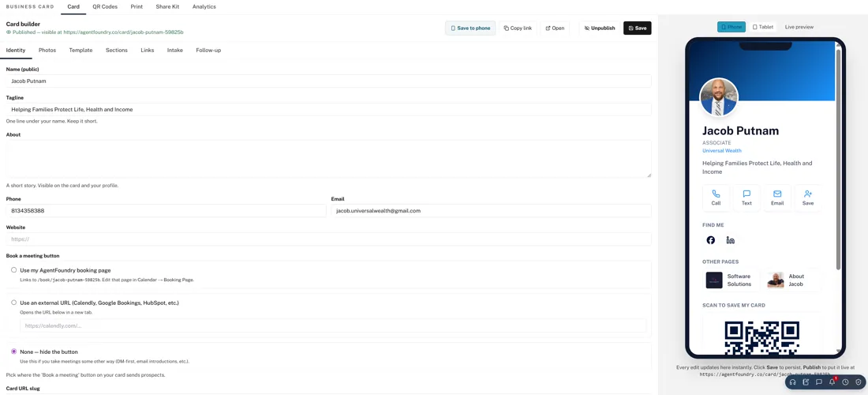Click Jacob's profile photo in preview

719,97
